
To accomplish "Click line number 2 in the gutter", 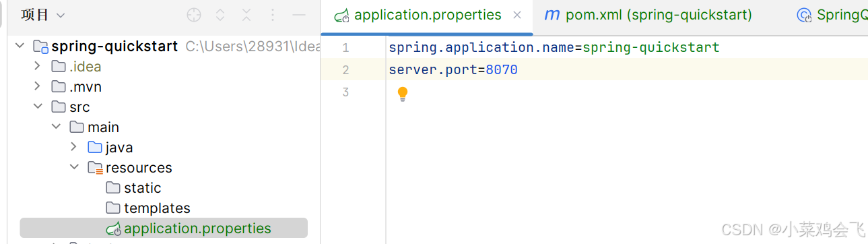I will point(345,69).
